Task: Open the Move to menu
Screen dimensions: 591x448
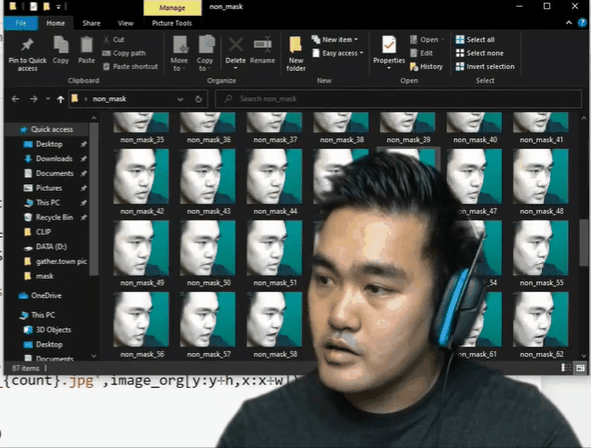Action: coord(179,54)
